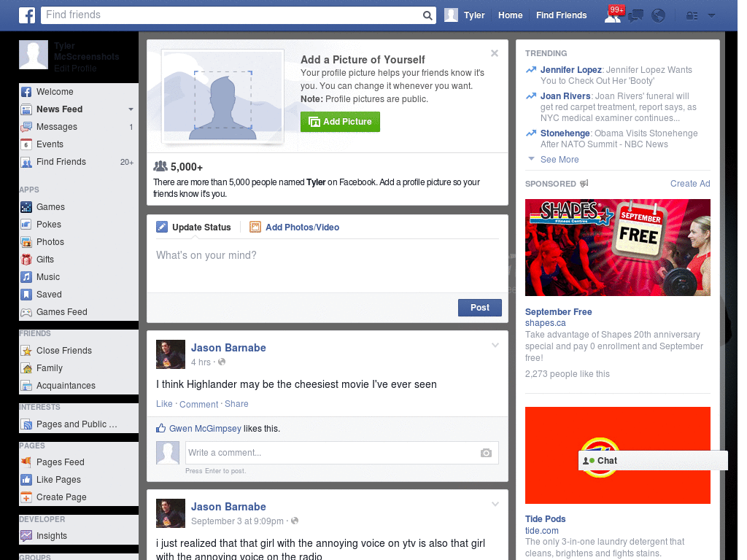
Task: Click the Close Friends star icon
Action: point(27,351)
